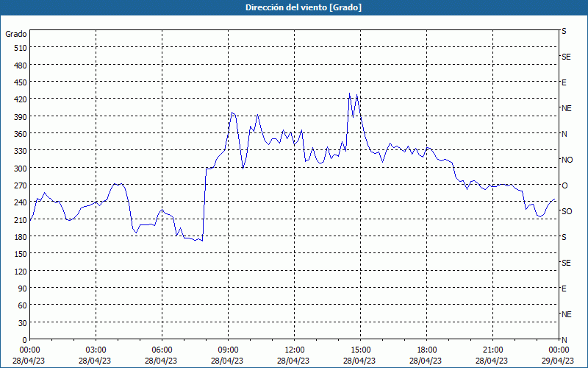588x368 pixels.
Task: Click the '15:00' time axis label
Action: (360, 350)
